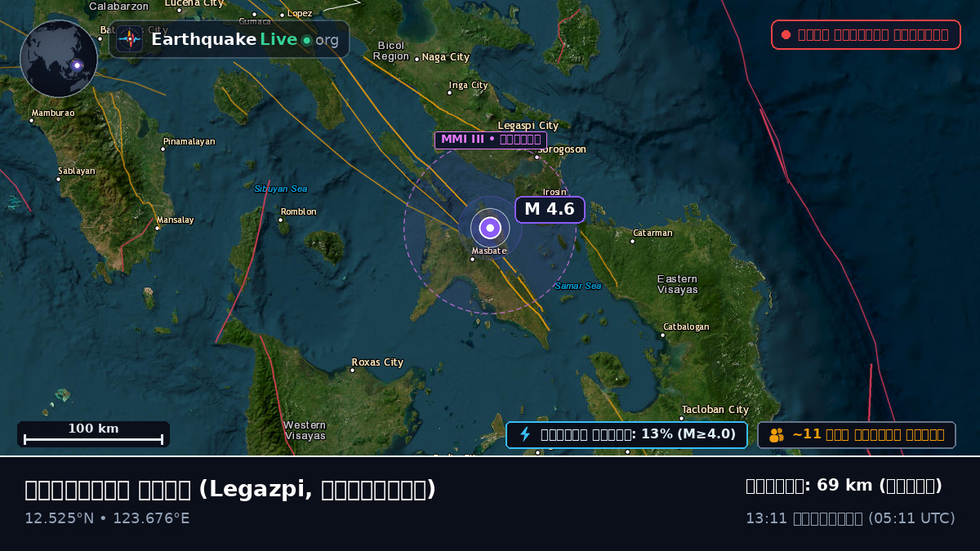The width and height of the screenshot is (980, 551).
Task: Select the Mamburao map label
Action: tap(53, 113)
